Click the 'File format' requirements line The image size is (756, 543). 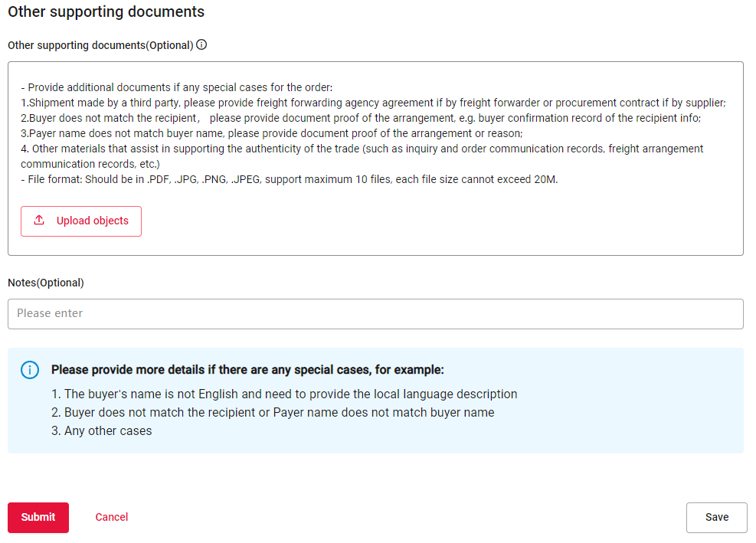pos(290,181)
